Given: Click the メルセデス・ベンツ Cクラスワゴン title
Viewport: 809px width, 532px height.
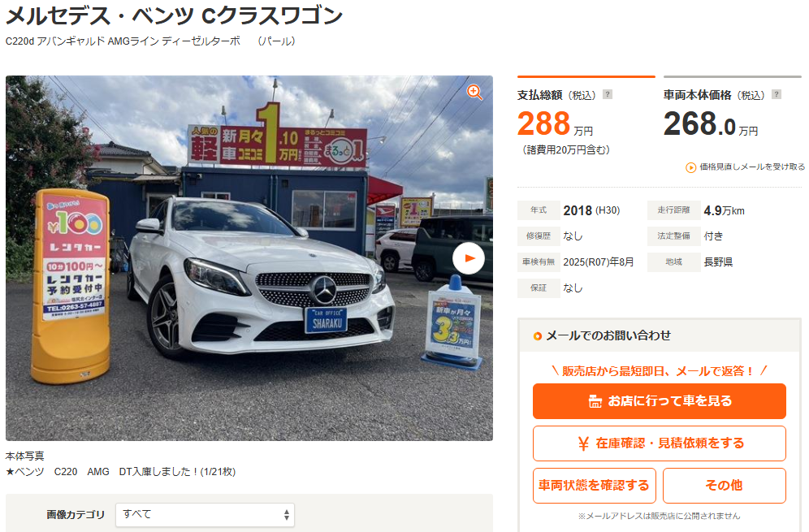Looking at the screenshot, I should point(174,15).
